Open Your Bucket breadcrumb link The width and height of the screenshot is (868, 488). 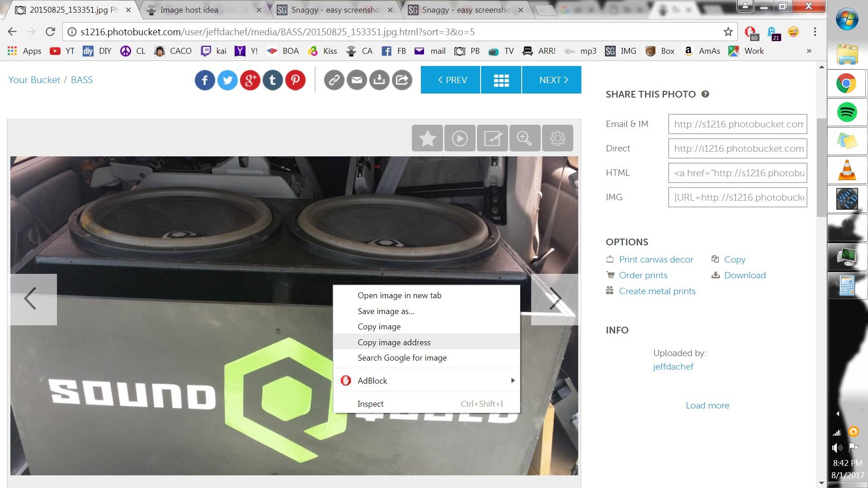(34, 80)
